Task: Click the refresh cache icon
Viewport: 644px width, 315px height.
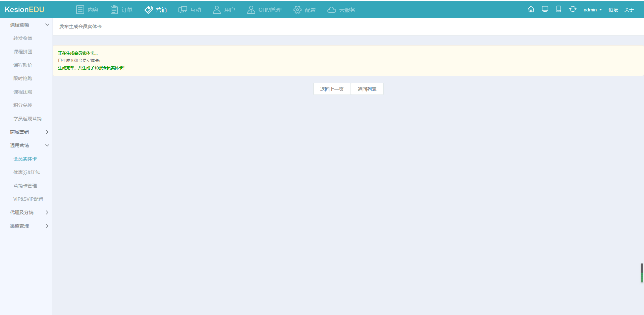Action: [573, 9]
